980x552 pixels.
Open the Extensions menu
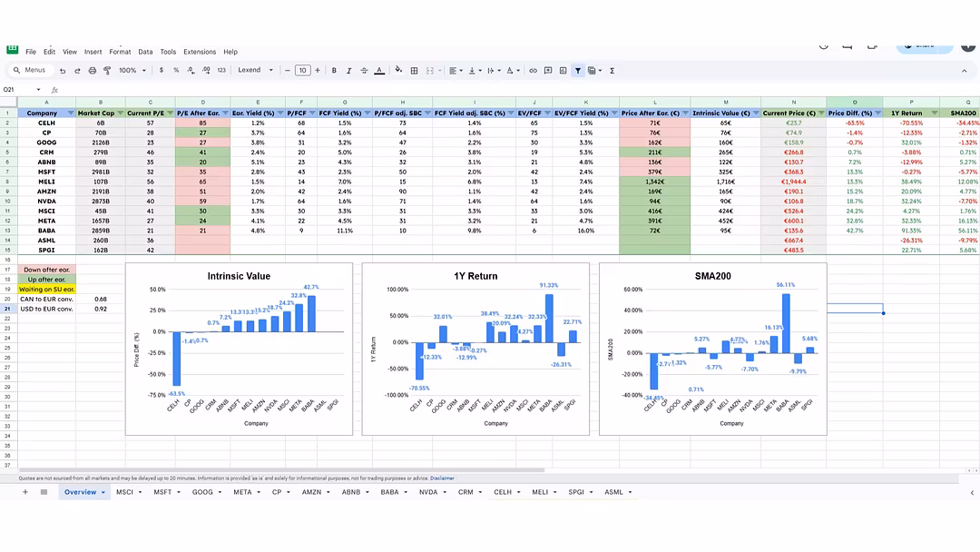(200, 52)
